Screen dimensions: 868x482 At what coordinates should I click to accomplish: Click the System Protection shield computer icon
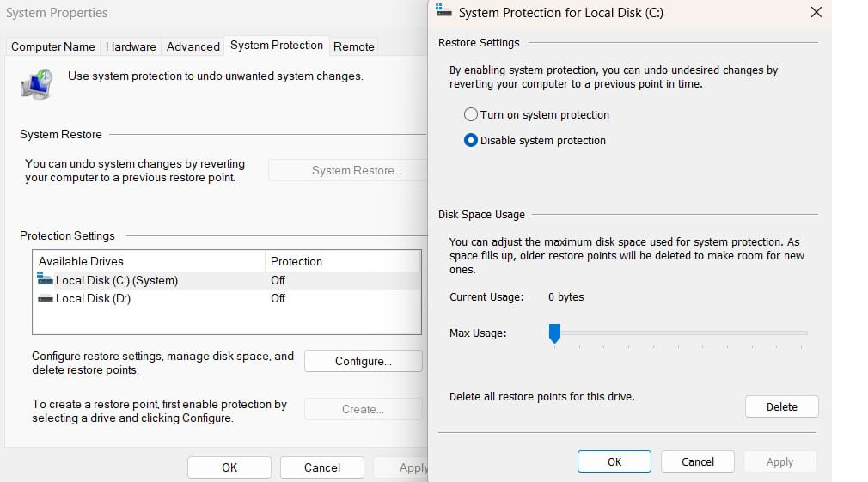coord(36,84)
